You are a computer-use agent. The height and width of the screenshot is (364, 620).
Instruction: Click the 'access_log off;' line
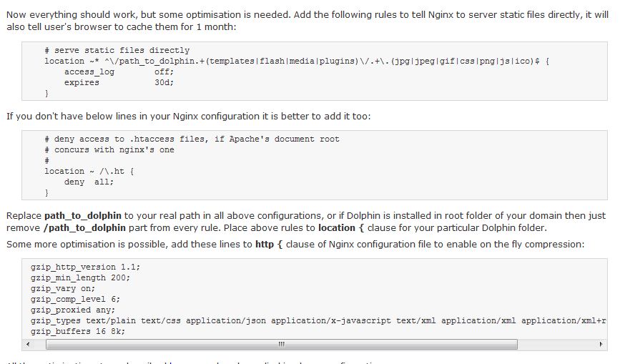tap(119, 72)
